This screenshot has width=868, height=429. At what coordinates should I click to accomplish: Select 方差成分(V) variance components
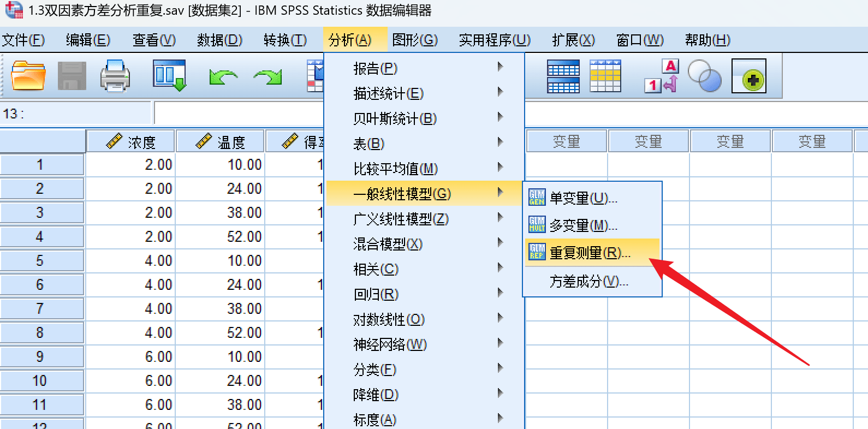pos(588,281)
